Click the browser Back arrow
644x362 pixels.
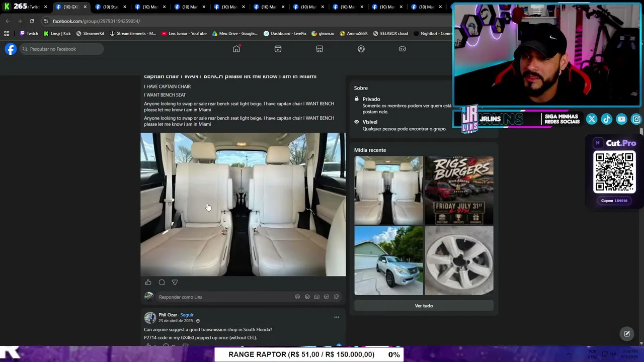coord(8,21)
